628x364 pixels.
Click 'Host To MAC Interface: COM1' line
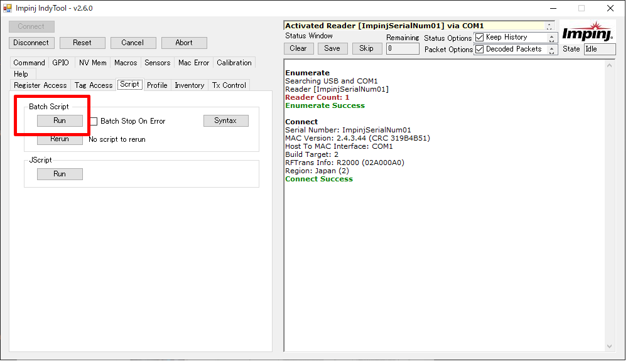[x=340, y=147]
